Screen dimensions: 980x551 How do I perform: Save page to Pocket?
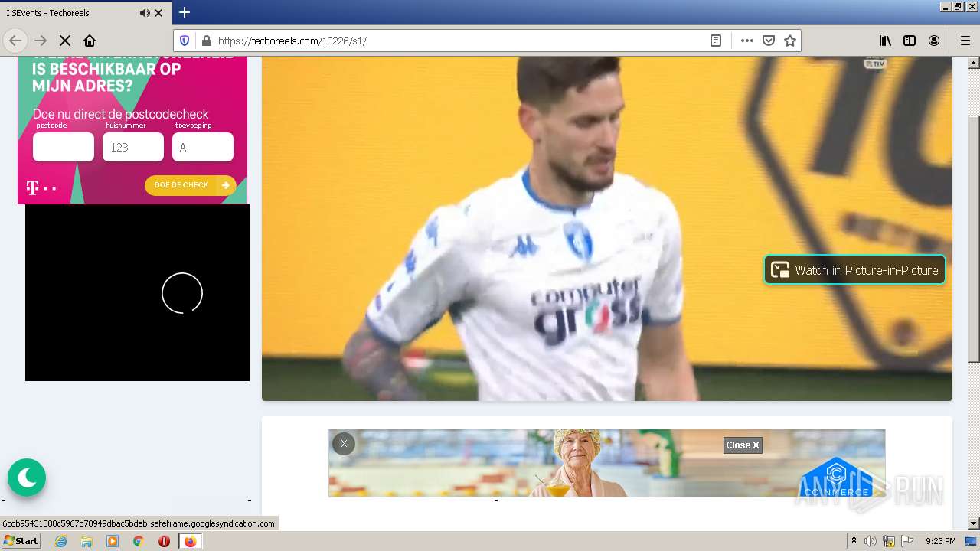(x=769, y=41)
